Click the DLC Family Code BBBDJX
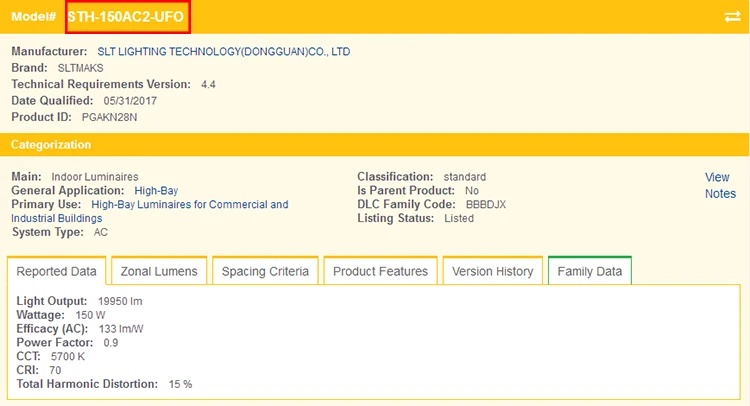Screen dimensions: 750x406 486,204
